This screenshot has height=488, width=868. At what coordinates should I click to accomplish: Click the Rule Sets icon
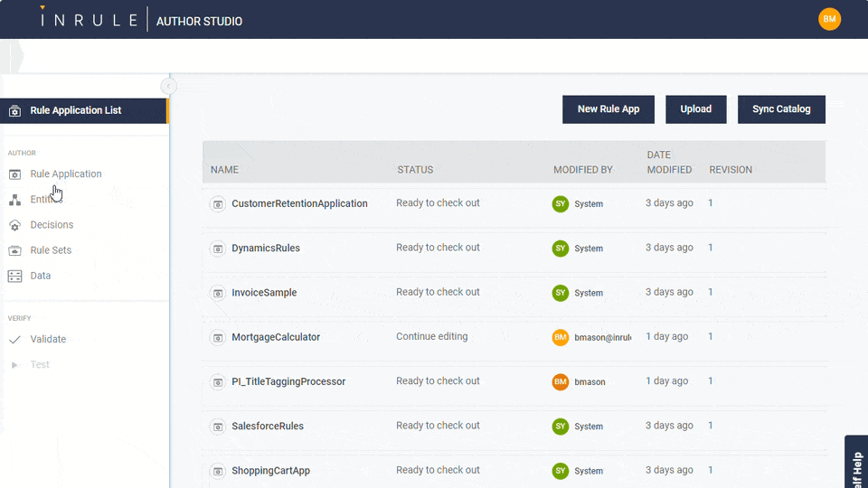(x=15, y=250)
